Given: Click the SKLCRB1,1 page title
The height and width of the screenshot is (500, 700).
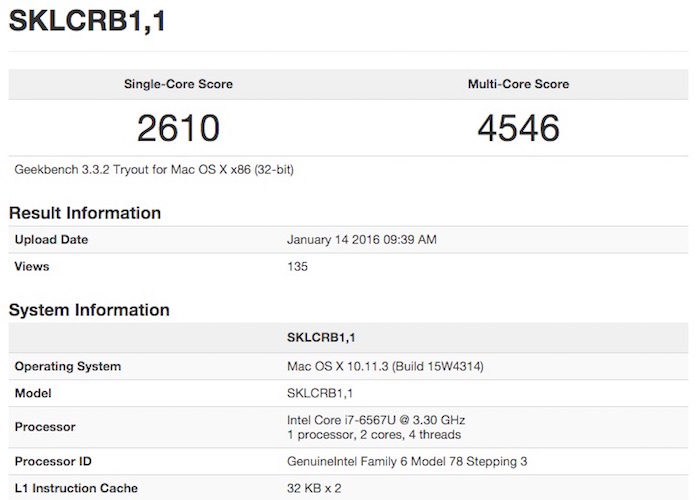Looking at the screenshot, I should 86,22.
